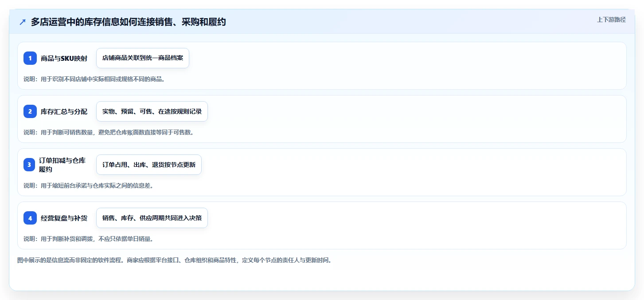Click the 上下游路径 label in header
The width and height of the screenshot is (644, 300).
point(611,20)
